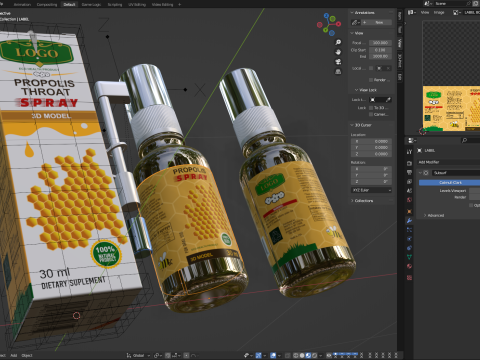Click the pan hand viewport icon
Screen dimensions: 480x360
[x=338, y=52]
